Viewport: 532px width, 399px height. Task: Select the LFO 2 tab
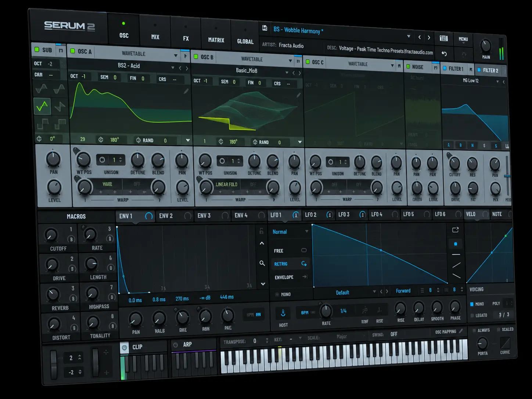tap(319, 215)
